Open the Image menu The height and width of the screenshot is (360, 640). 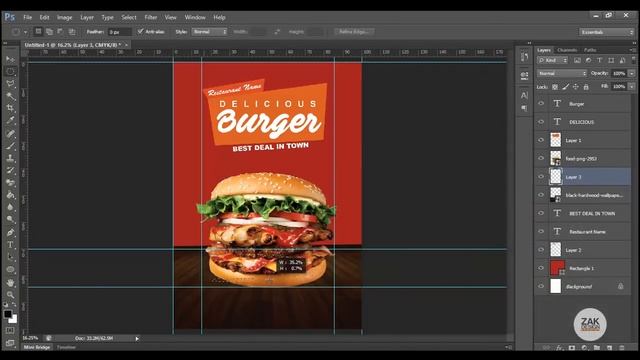64,18
